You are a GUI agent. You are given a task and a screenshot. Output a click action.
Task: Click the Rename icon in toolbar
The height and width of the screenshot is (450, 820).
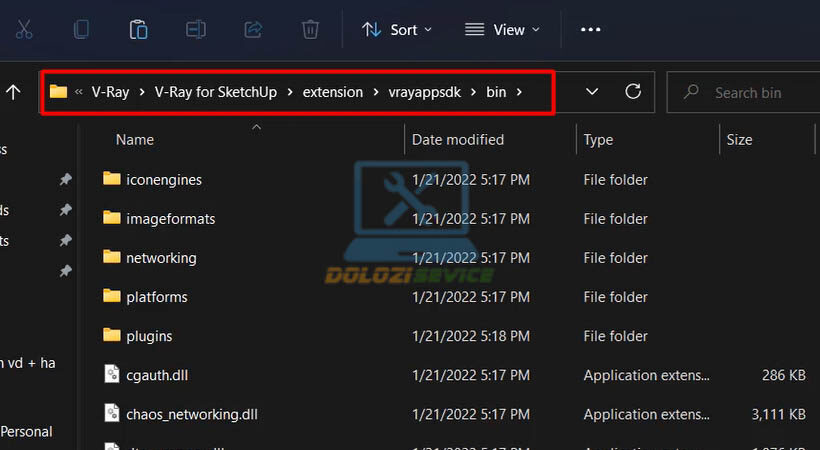[196, 29]
